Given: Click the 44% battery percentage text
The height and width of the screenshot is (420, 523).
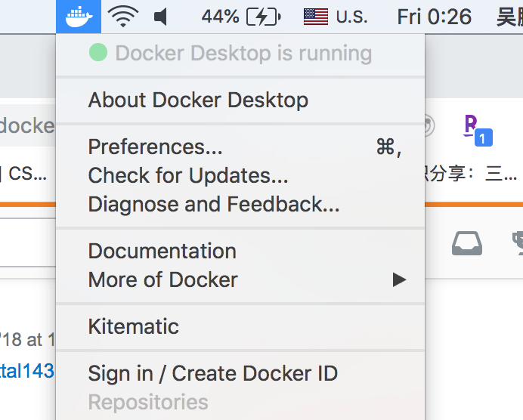Looking at the screenshot, I should (220, 16).
